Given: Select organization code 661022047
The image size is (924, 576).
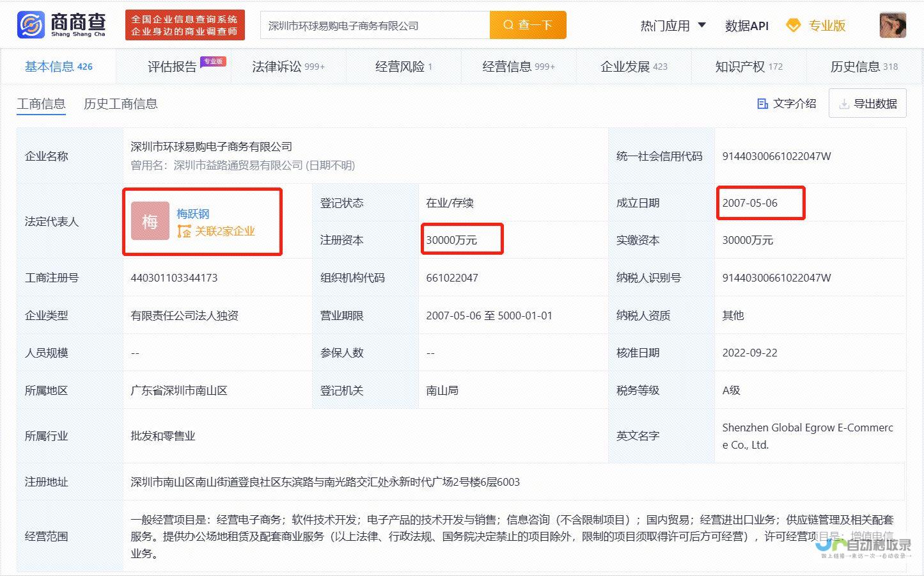Looking at the screenshot, I should coord(452,278).
